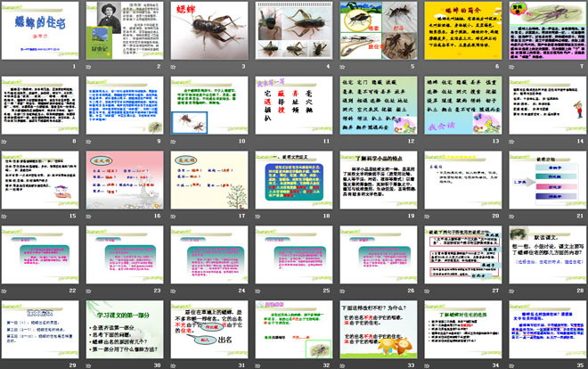This screenshot has width=588, height=369.
Task: Choose slide 33 with the autumn leaves
Action: 377,331
